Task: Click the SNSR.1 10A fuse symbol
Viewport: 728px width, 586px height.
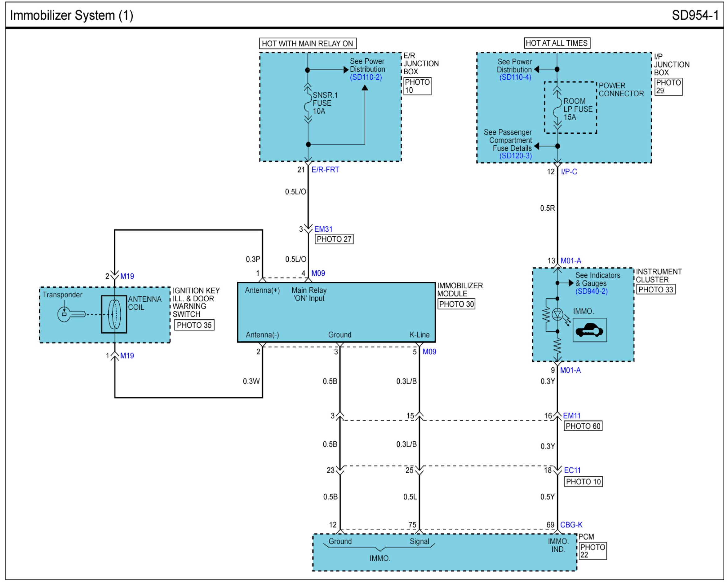Action: pos(308,103)
